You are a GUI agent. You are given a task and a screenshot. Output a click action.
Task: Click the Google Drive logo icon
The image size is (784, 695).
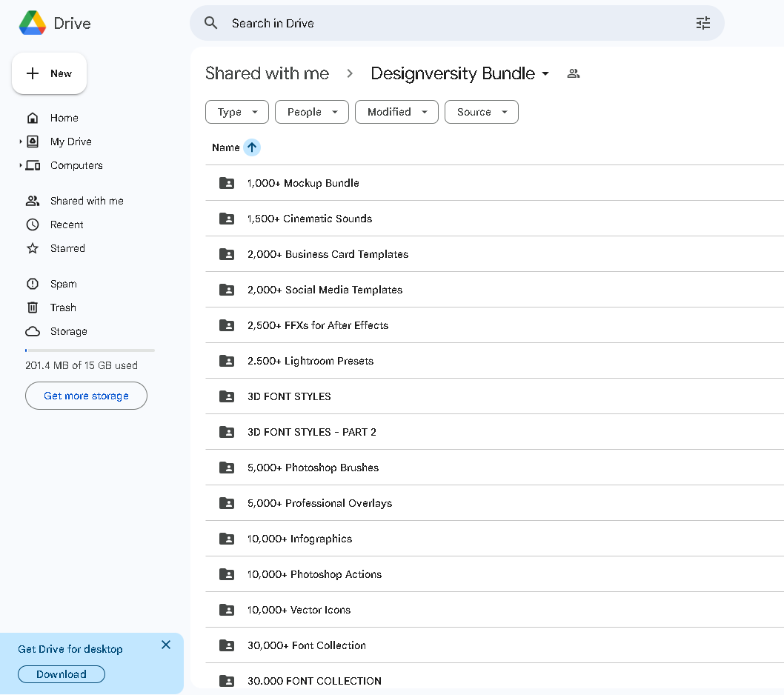[x=32, y=23]
